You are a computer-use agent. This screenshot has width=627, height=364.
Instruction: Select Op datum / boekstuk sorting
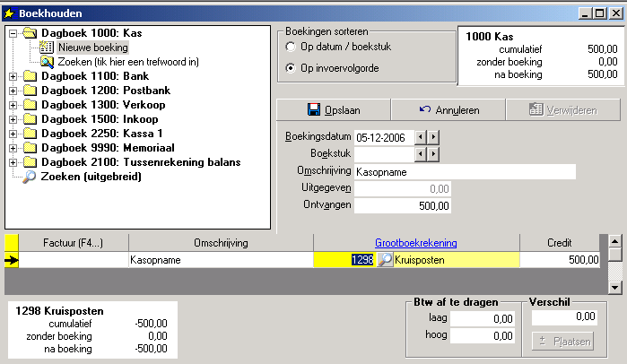291,47
